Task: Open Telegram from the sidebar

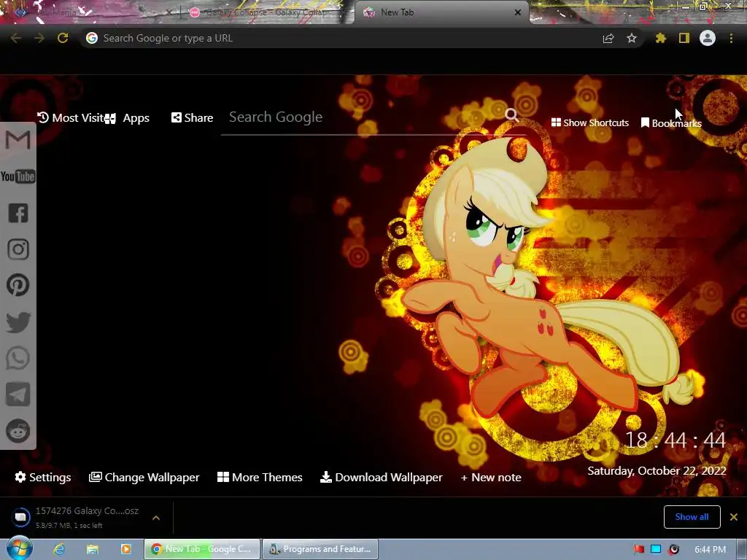Action: pos(18,394)
